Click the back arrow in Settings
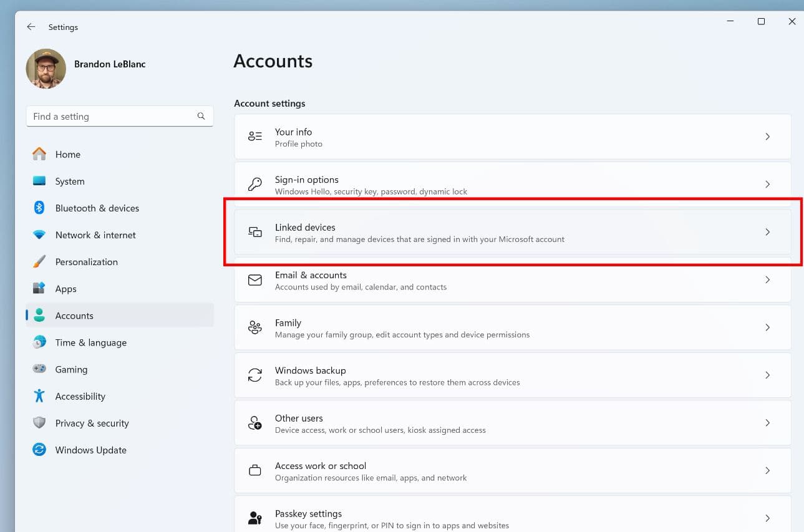Screen dimensions: 804x532 31,27
